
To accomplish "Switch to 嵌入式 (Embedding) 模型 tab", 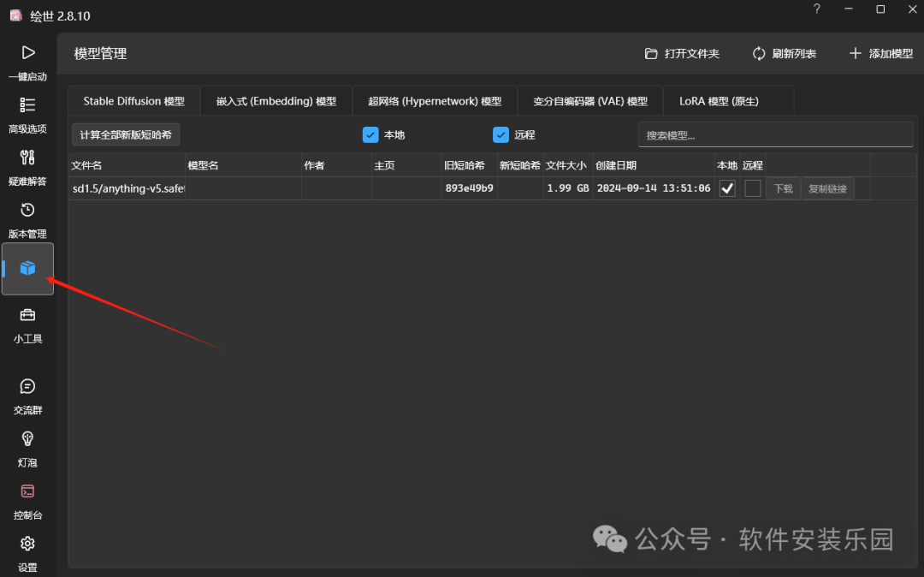I will (x=276, y=100).
